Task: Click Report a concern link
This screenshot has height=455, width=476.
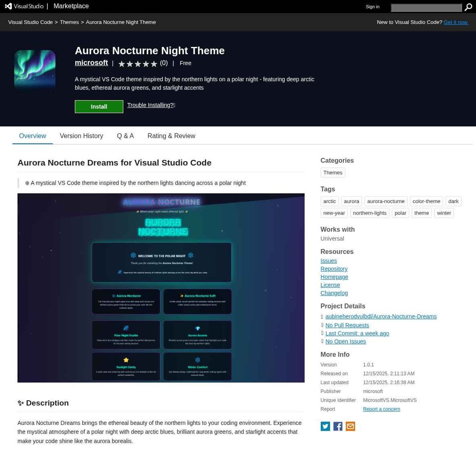Action: point(381,409)
